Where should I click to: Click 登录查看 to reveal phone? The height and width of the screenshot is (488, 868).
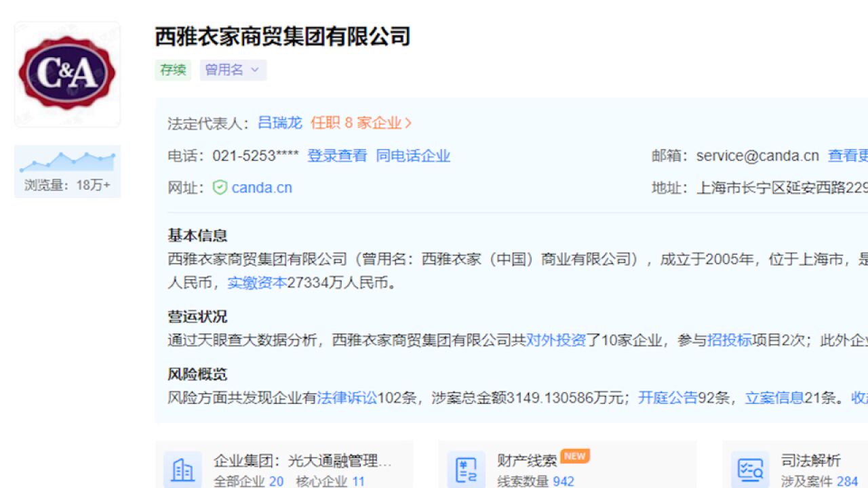337,156
